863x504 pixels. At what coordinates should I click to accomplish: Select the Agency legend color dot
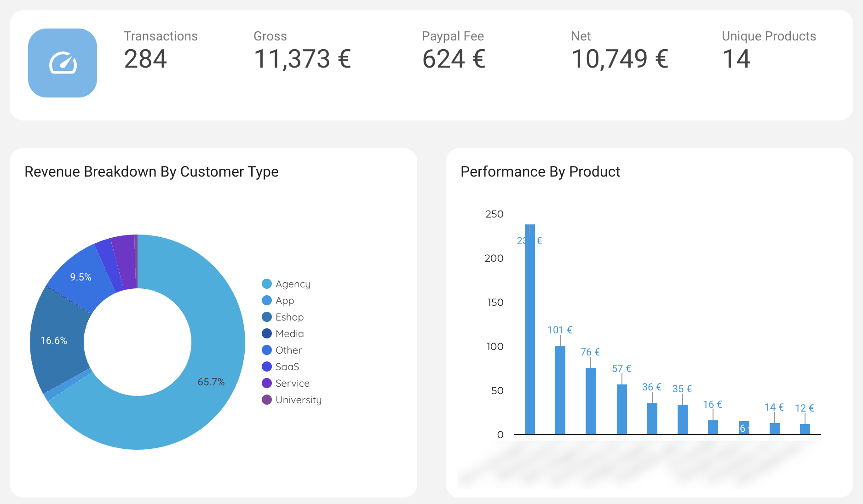point(267,284)
